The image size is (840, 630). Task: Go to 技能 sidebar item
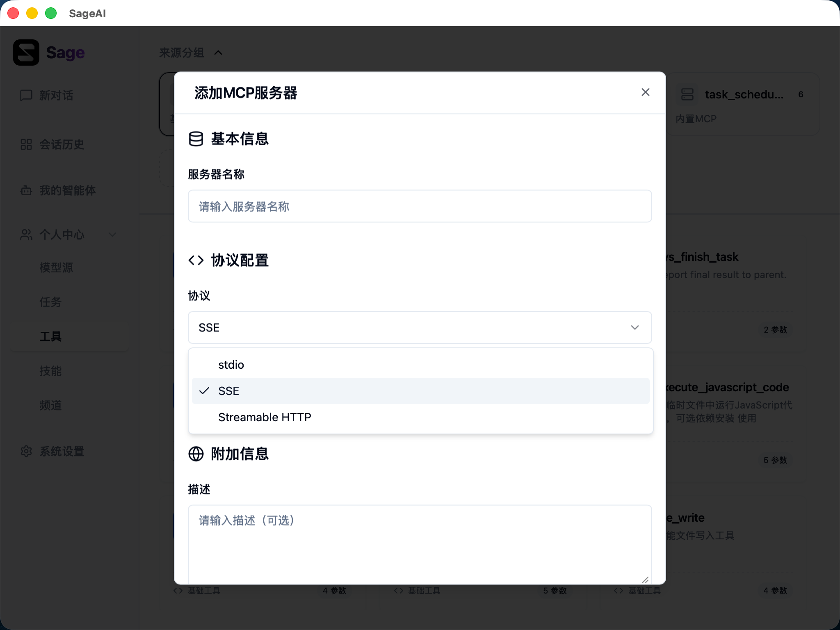(50, 371)
